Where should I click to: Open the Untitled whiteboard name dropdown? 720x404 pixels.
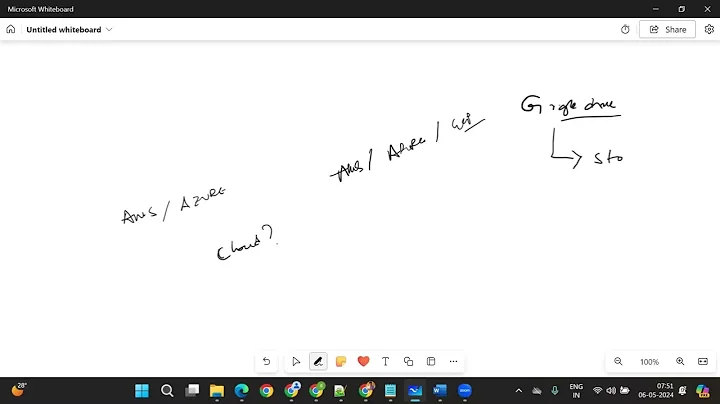coord(69,29)
